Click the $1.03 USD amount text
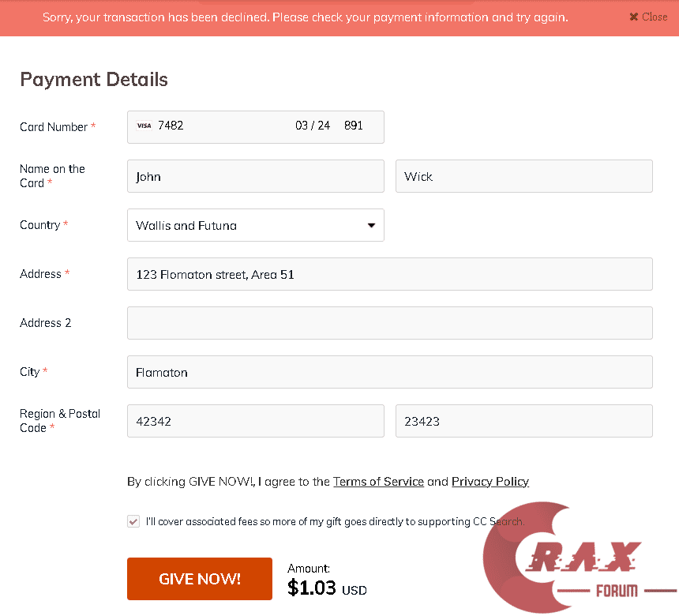The width and height of the screenshot is (679, 616). point(327,588)
